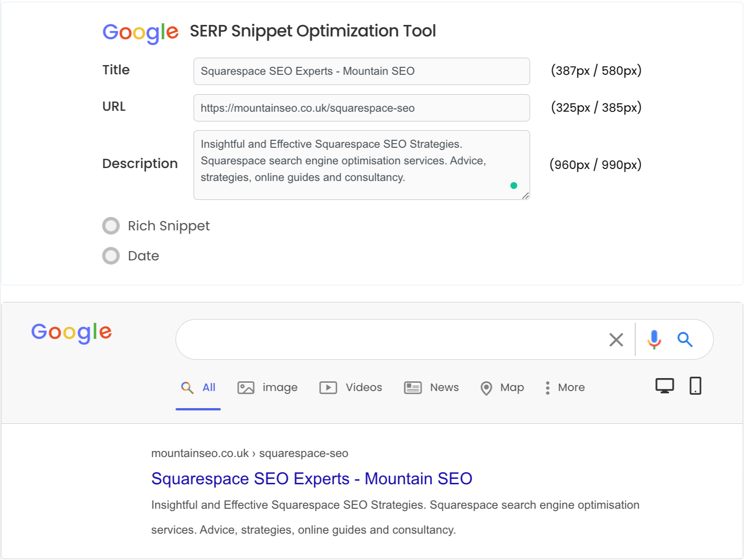The width and height of the screenshot is (744, 560).
Task: Switch to desktop preview monitor icon
Action: pyautogui.click(x=665, y=386)
